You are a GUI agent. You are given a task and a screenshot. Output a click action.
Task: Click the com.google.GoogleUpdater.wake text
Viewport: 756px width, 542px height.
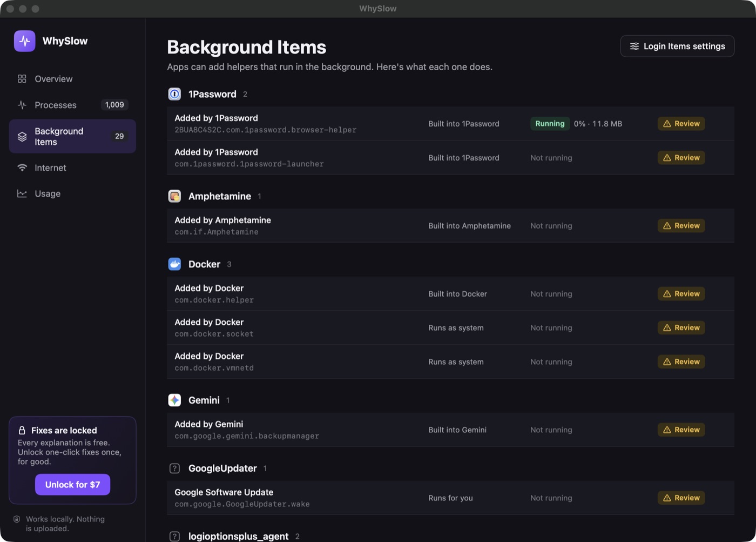pos(242,504)
